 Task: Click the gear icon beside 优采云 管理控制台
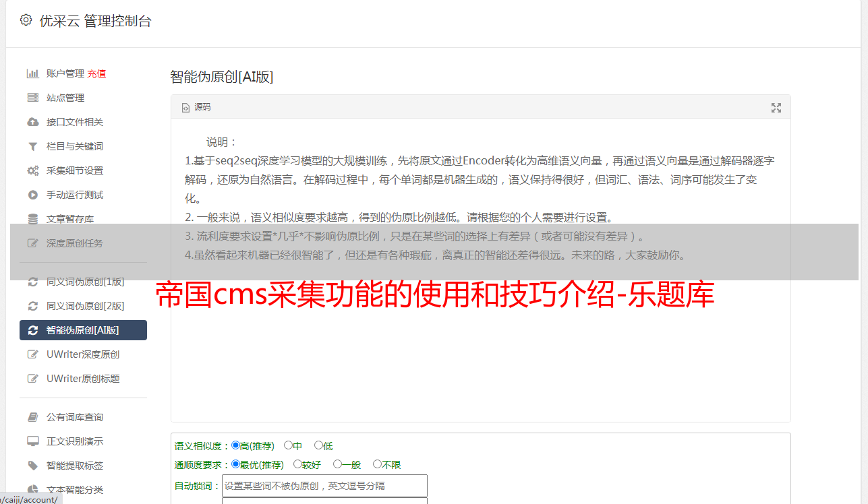(x=26, y=20)
